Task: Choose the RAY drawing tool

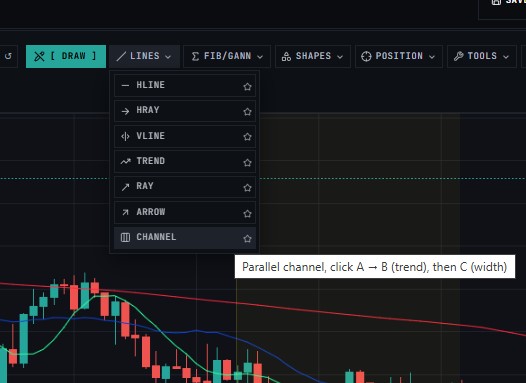Action: click(185, 187)
